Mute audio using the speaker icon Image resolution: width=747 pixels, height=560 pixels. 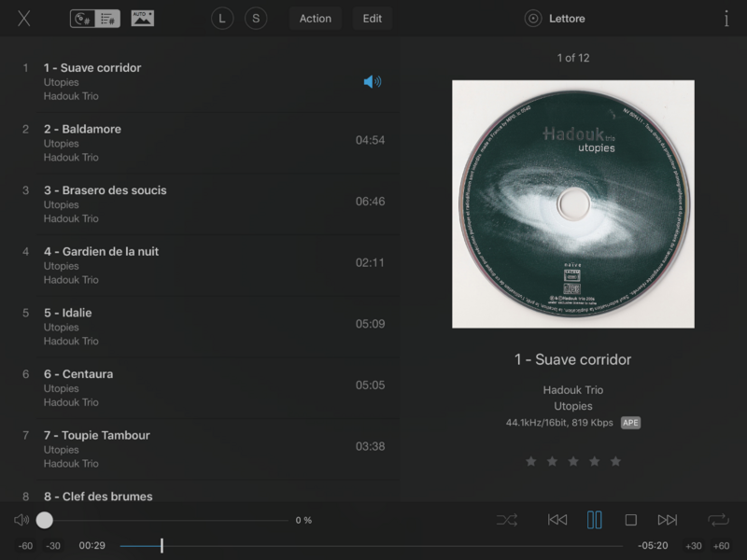[21, 520]
